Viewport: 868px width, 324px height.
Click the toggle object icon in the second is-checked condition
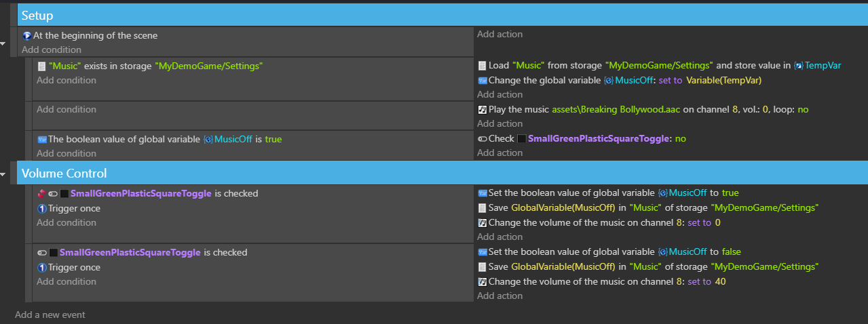tap(53, 253)
